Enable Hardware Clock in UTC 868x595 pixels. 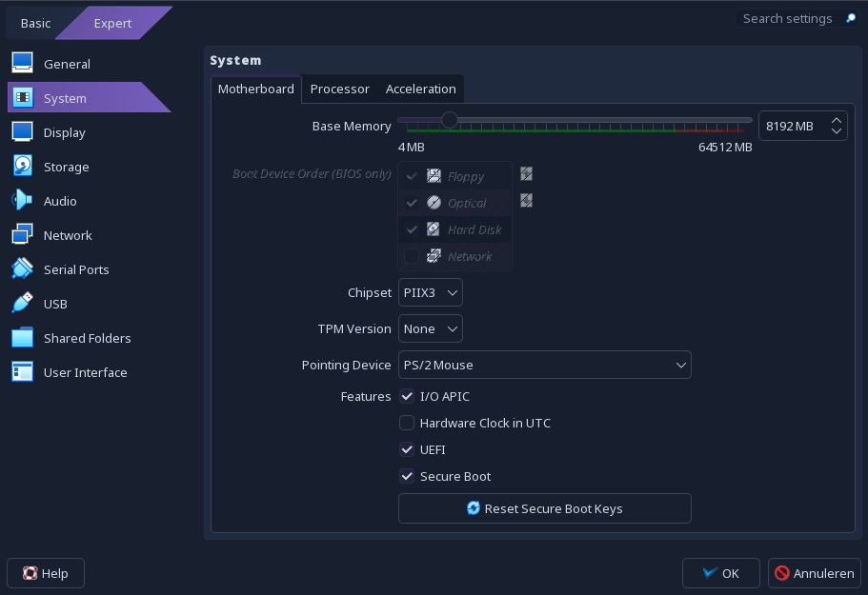[x=407, y=423]
